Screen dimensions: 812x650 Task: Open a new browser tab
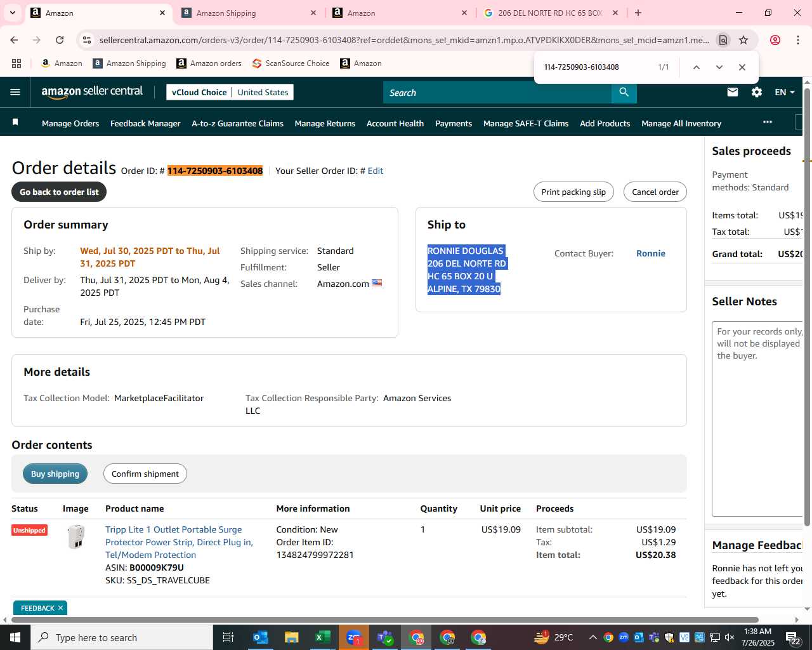[x=638, y=13]
